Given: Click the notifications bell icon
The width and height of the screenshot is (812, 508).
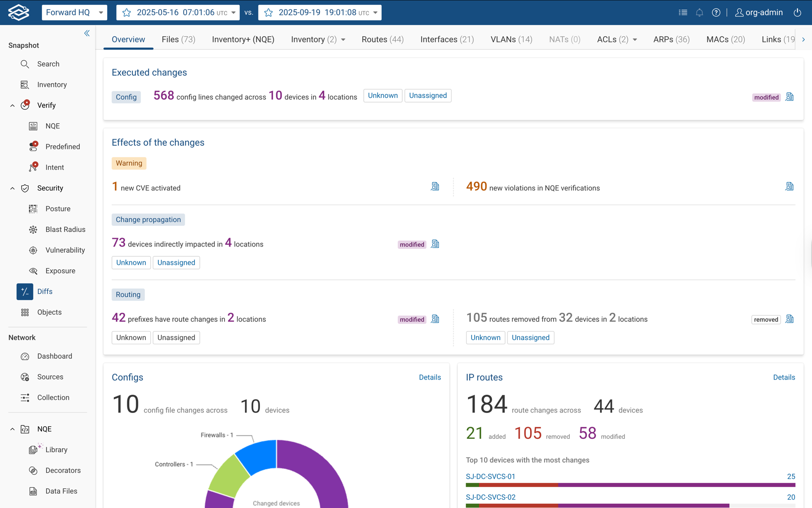Looking at the screenshot, I should pos(699,13).
